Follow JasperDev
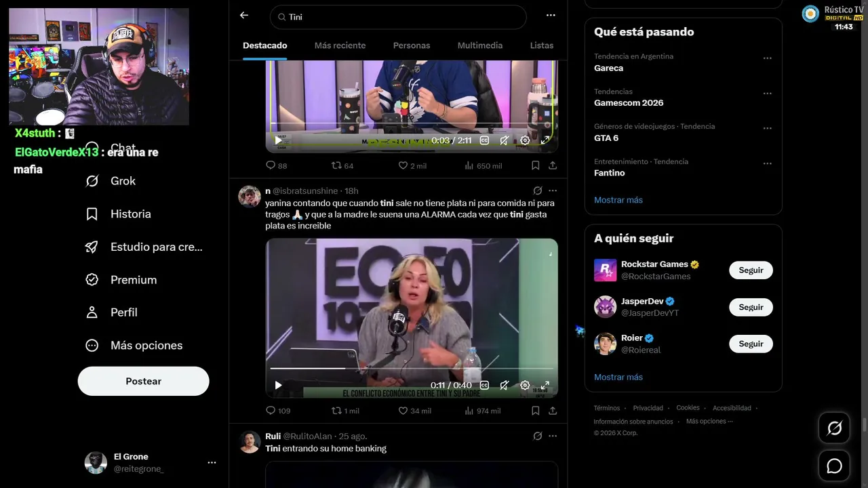This screenshot has width=868, height=488. click(x=751, y=307)
